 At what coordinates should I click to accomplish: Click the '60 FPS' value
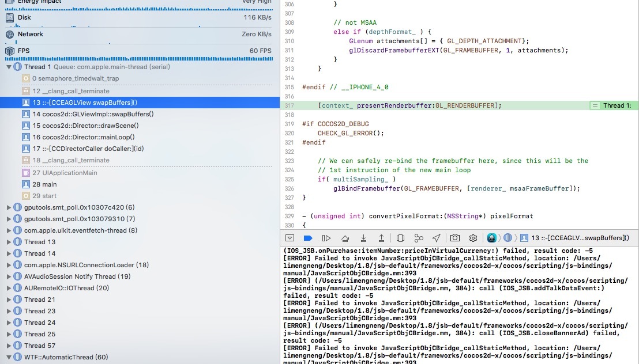pos(261,51)
